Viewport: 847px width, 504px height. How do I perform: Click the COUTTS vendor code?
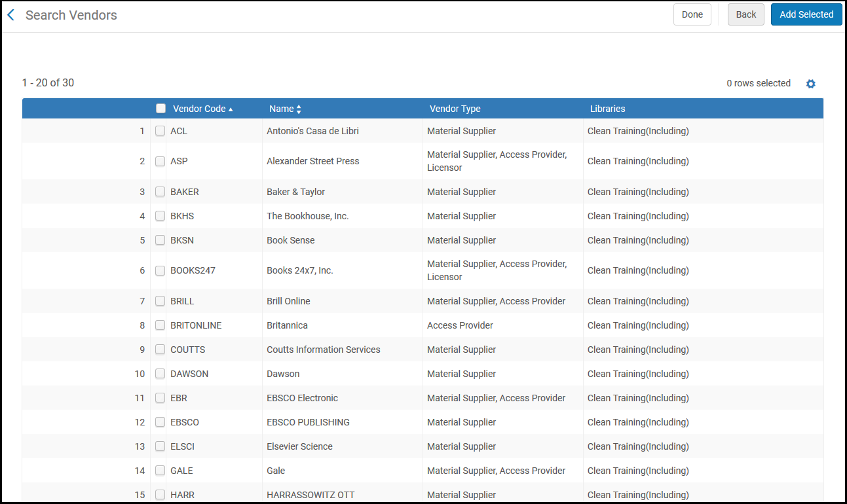[x=187, y=350]
